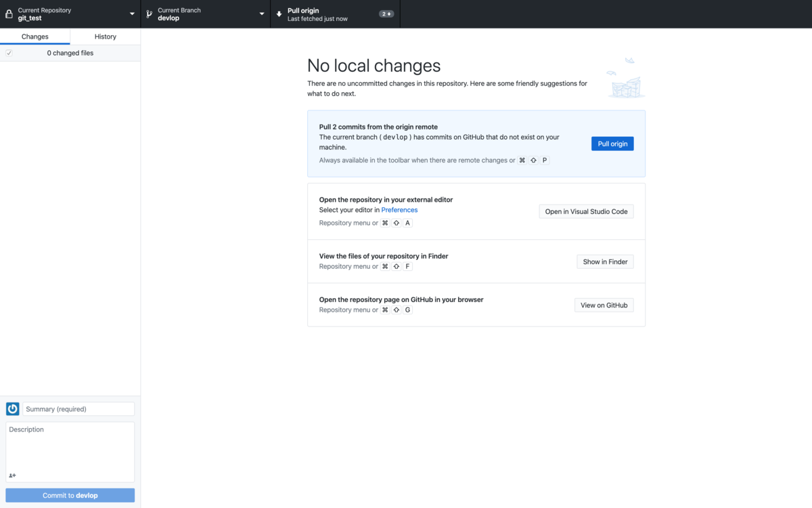Switch to the History tab
The image size is (812, 508).
[x=106, y=37]
